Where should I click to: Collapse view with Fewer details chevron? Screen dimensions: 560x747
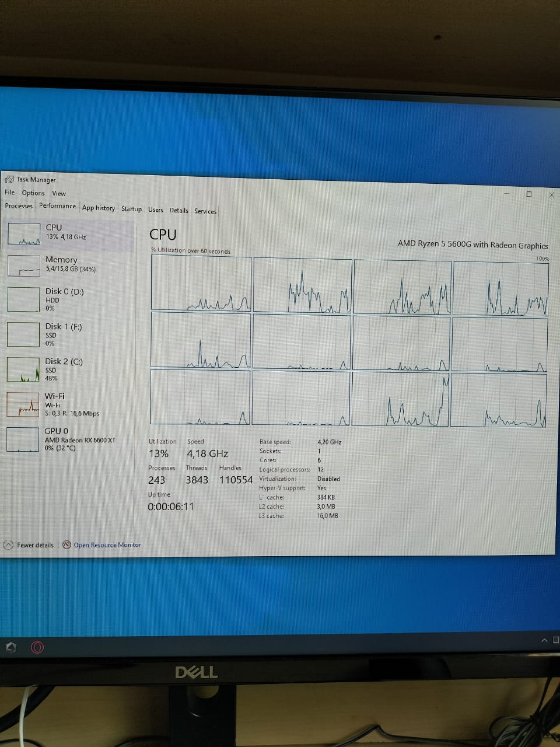pos(8,544)
